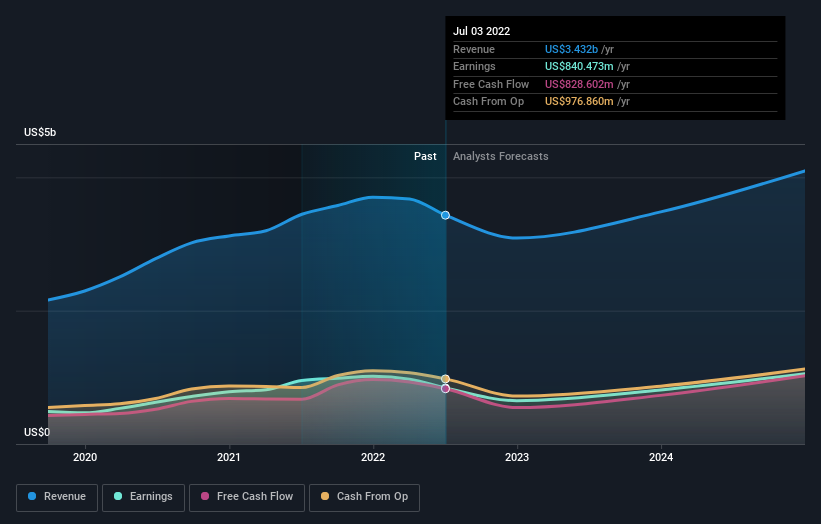Toggle the Cash From Op legend series
The image size is (821, 524).
click(364, 497)
